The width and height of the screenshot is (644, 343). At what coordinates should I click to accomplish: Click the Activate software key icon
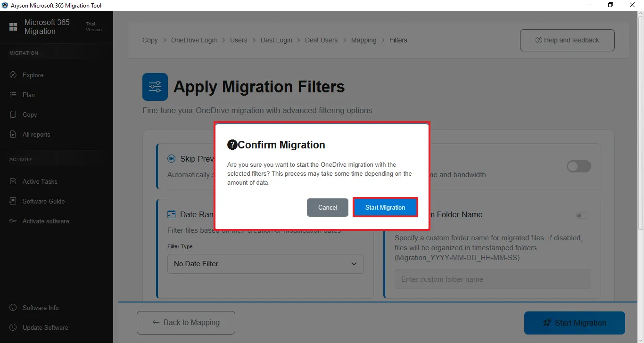pyautogui.click(x=13, y=221)
